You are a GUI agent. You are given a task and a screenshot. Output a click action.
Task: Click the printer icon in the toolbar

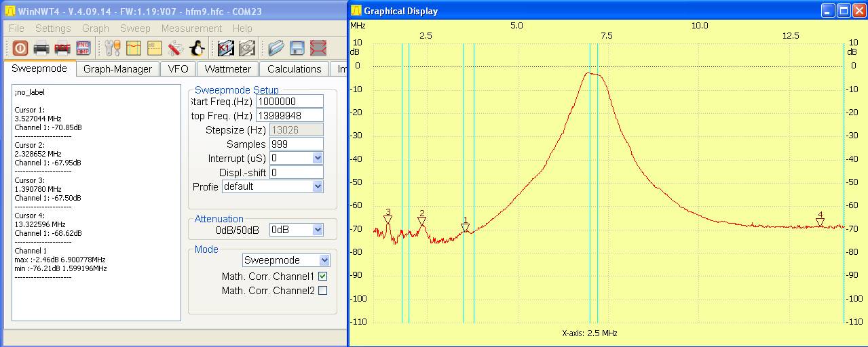click(x=41, y=48)
